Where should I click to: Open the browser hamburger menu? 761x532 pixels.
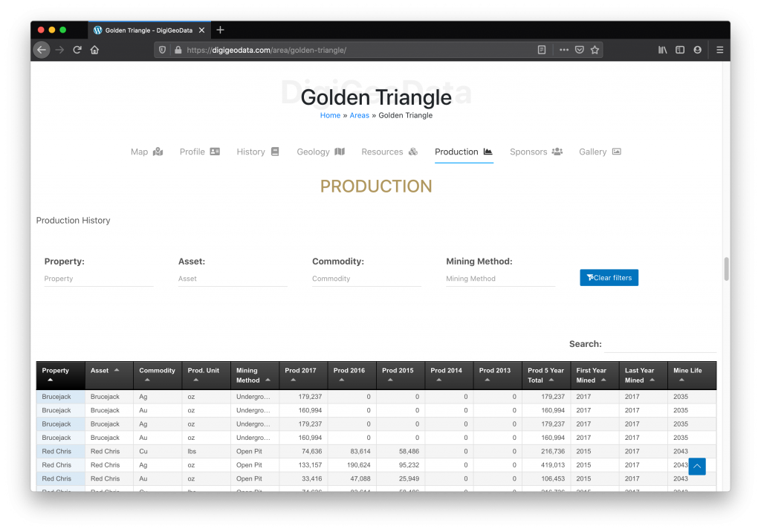[x=719, y=50]
